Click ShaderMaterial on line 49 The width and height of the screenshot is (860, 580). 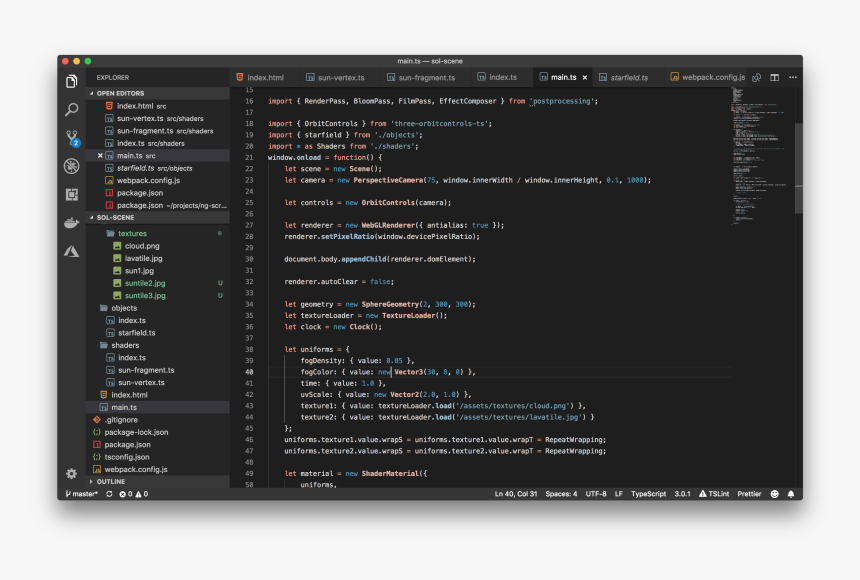392,474
